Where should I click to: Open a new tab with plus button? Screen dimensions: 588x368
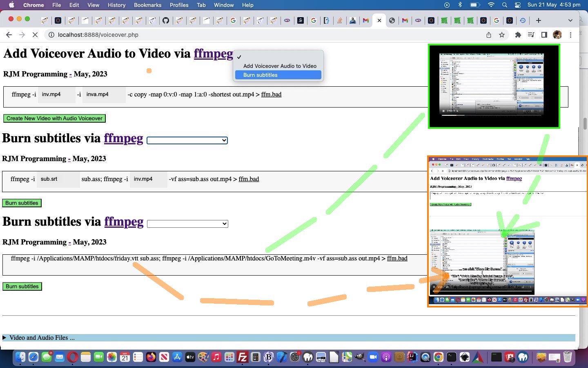[538, 20]
